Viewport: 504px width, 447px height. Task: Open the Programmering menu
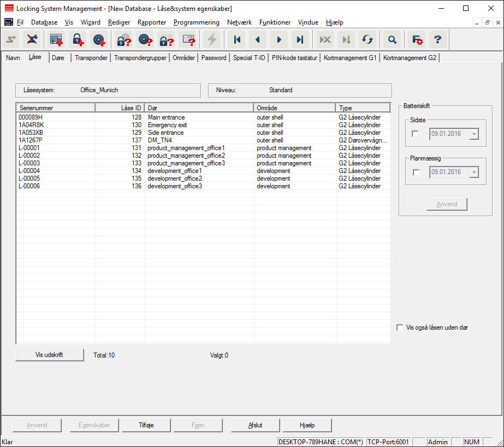coord(196,22)
